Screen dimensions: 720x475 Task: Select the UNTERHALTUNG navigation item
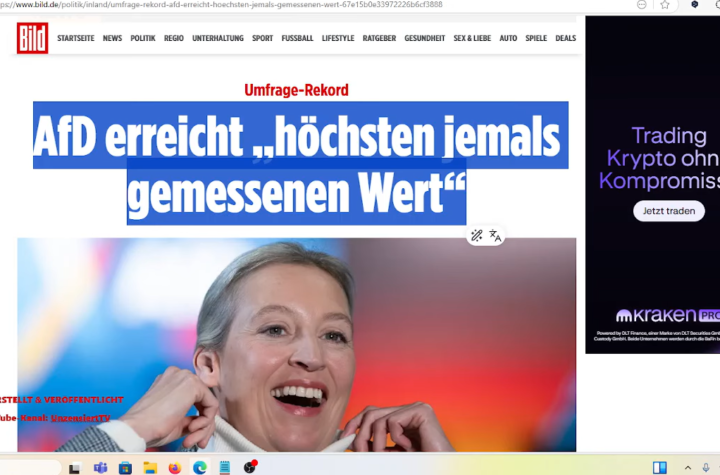click(x=218, y=38)
